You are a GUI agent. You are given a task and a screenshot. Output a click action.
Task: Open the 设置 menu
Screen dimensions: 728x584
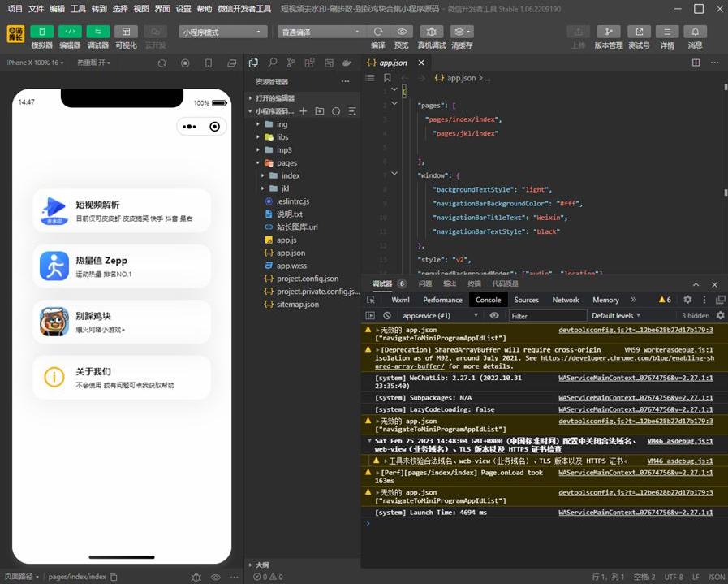[183, 8]
